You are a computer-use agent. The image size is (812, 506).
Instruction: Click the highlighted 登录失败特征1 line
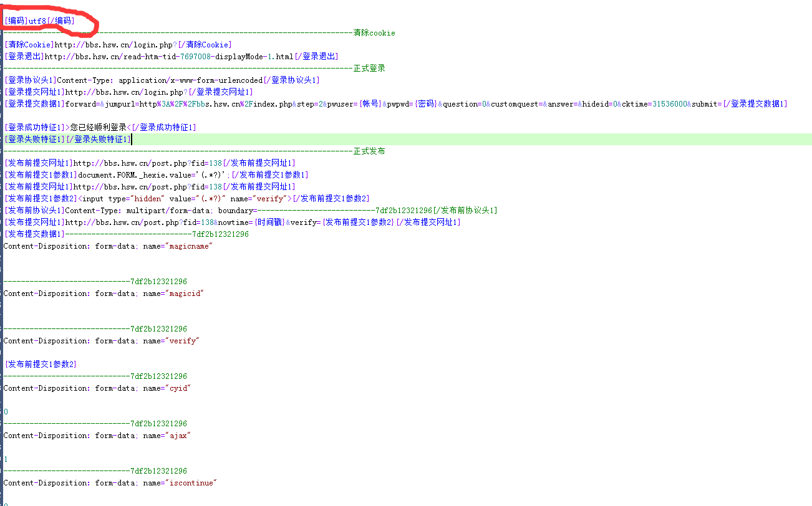point(62,139)
